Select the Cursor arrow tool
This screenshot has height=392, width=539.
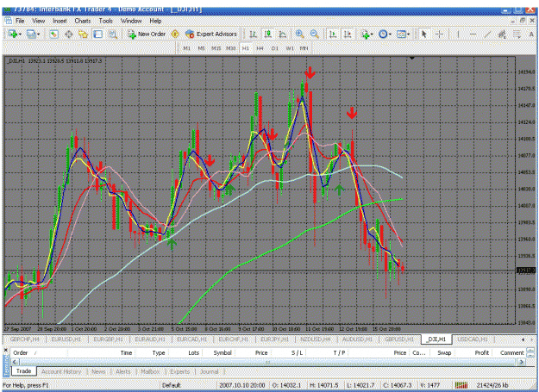coord(423,34)
